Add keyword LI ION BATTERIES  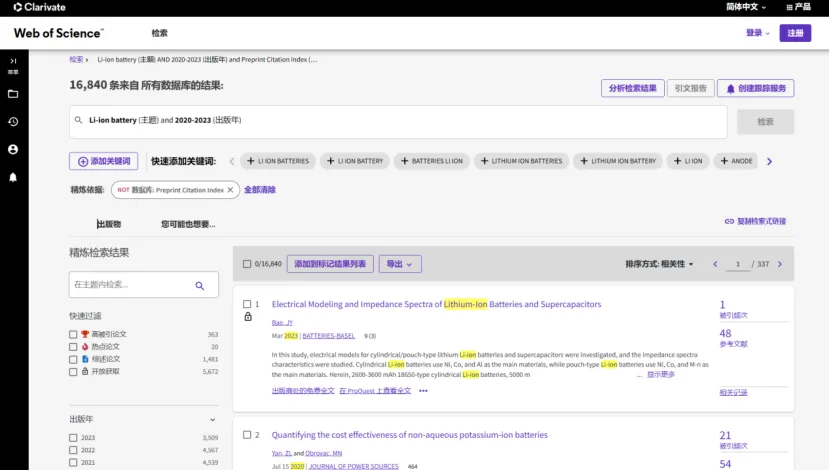click(278, 161)
